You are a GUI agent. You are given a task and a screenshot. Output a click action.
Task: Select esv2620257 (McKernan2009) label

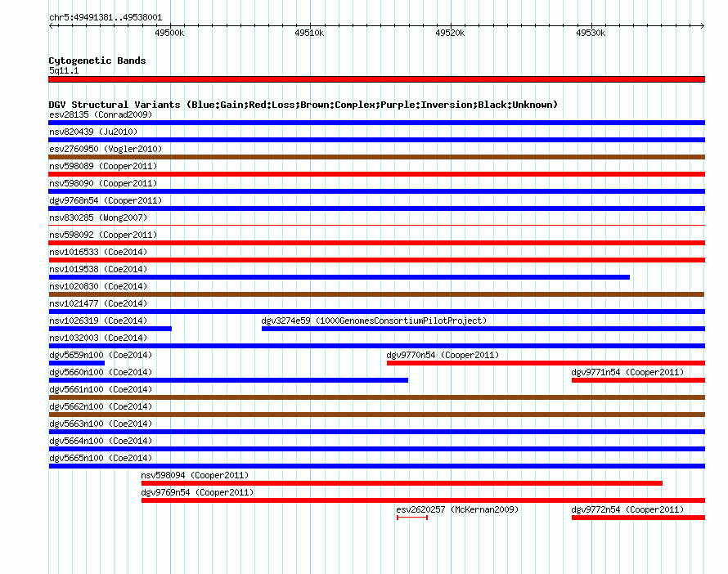click(x=457, y=509)
